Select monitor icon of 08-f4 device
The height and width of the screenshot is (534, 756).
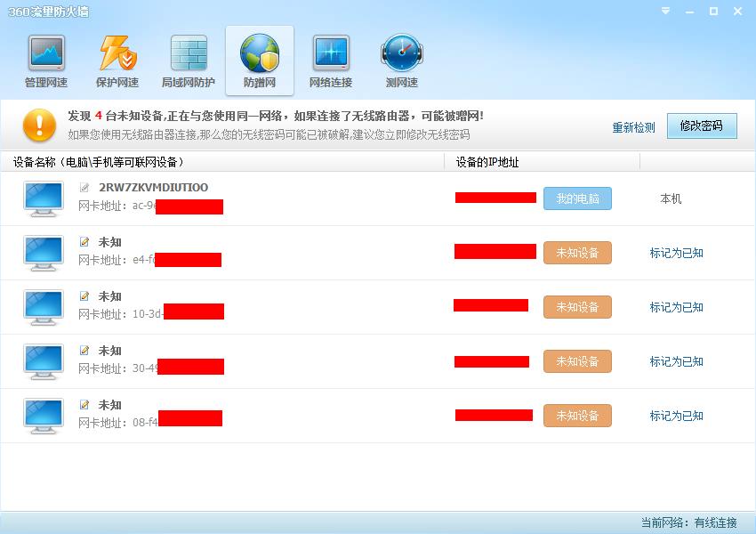[44, 416]
